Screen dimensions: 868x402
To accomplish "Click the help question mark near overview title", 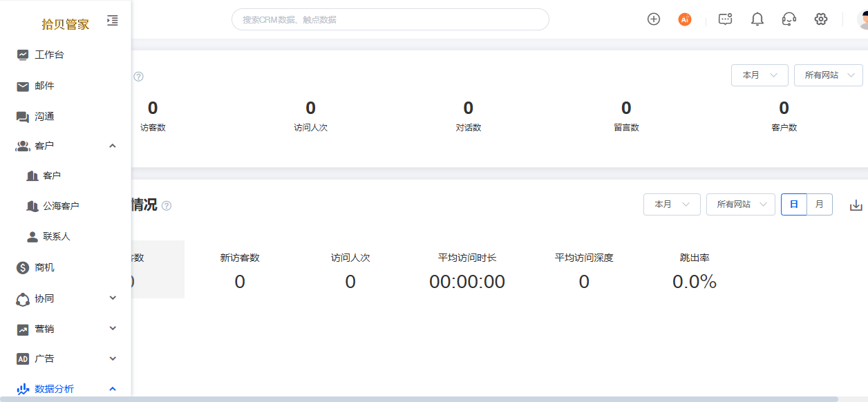I will pos(138,77).
